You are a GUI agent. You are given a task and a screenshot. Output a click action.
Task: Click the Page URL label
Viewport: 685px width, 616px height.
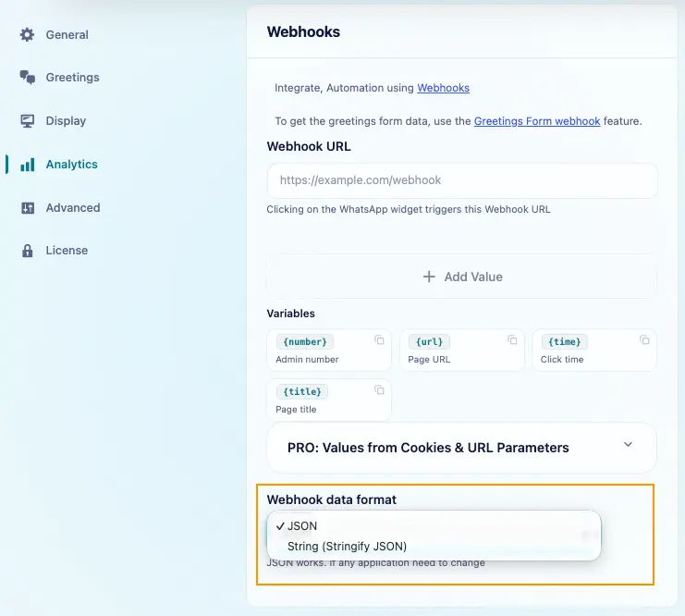pos(429,360)
